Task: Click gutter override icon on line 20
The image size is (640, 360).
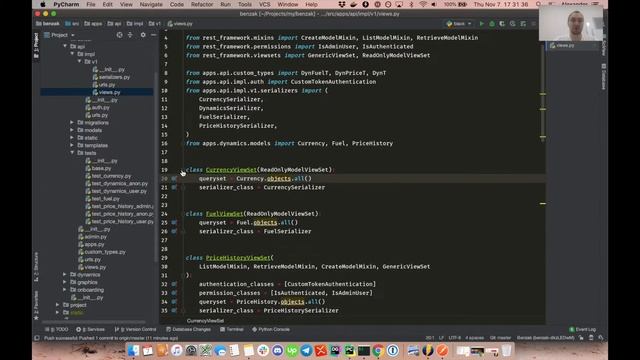Action: pyautogui.click(x=174, y=179)
